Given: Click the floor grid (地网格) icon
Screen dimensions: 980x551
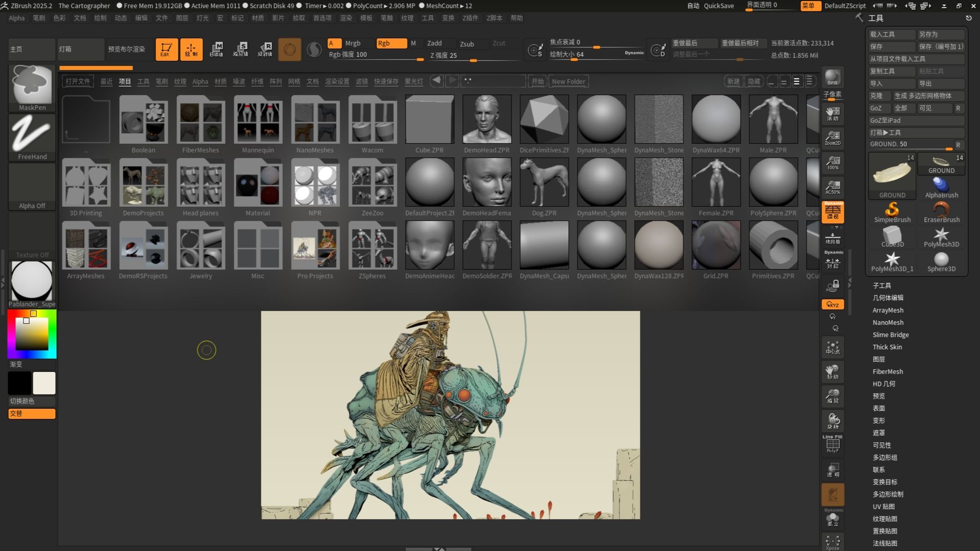Looking at the screenshot, I should click(x=833, y=237).
